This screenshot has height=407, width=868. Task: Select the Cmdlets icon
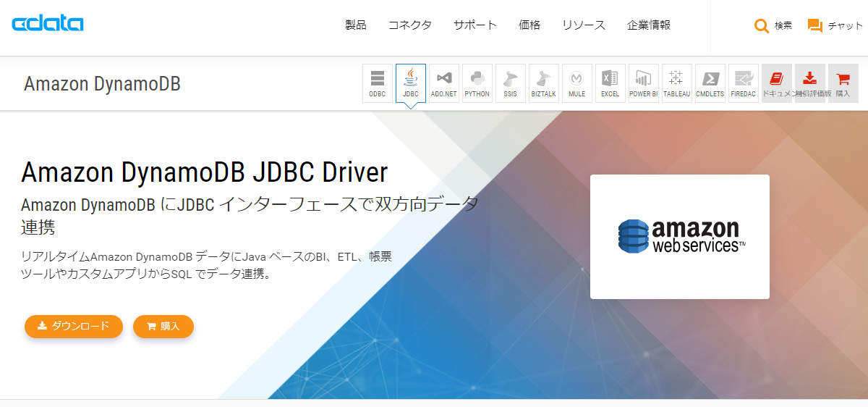coord(710,83)
